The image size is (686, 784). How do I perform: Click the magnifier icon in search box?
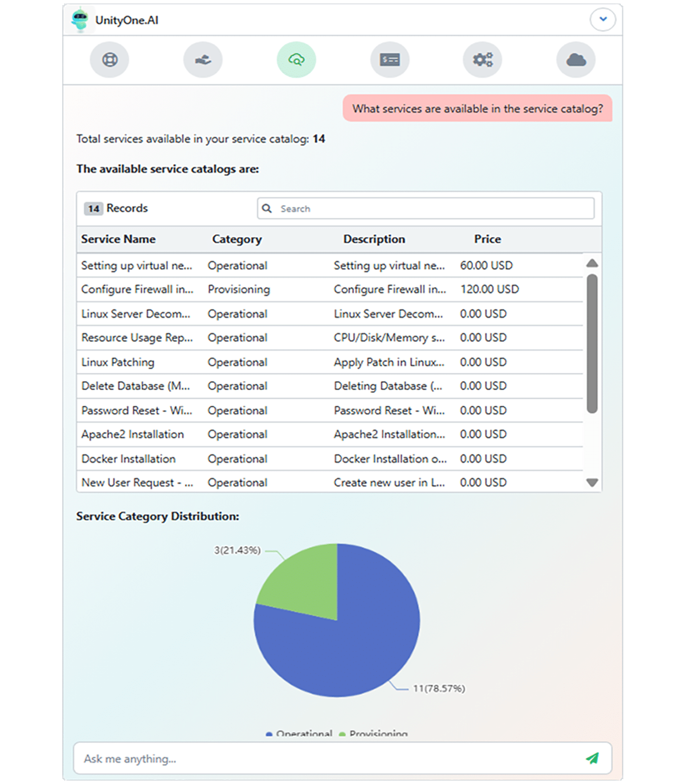267,209
